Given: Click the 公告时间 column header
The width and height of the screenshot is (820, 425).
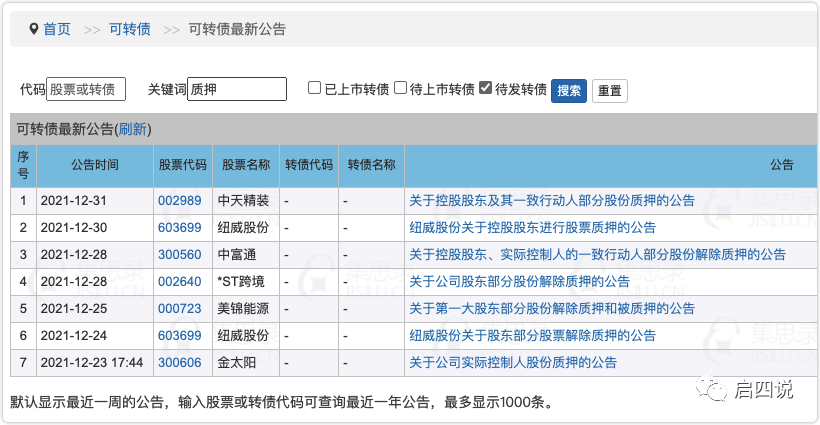Looking at the screenshot, I should [95, 165].
